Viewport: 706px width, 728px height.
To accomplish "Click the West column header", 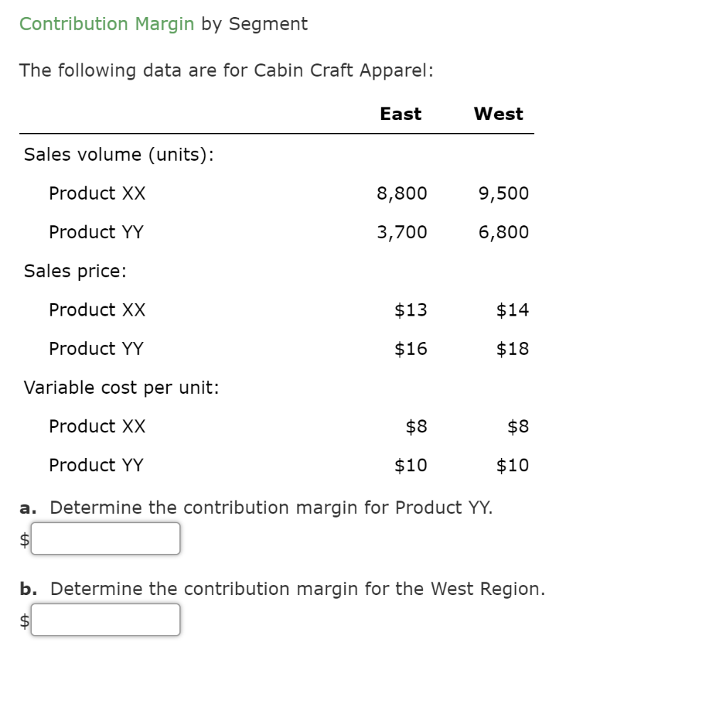I will click(498, 113).
